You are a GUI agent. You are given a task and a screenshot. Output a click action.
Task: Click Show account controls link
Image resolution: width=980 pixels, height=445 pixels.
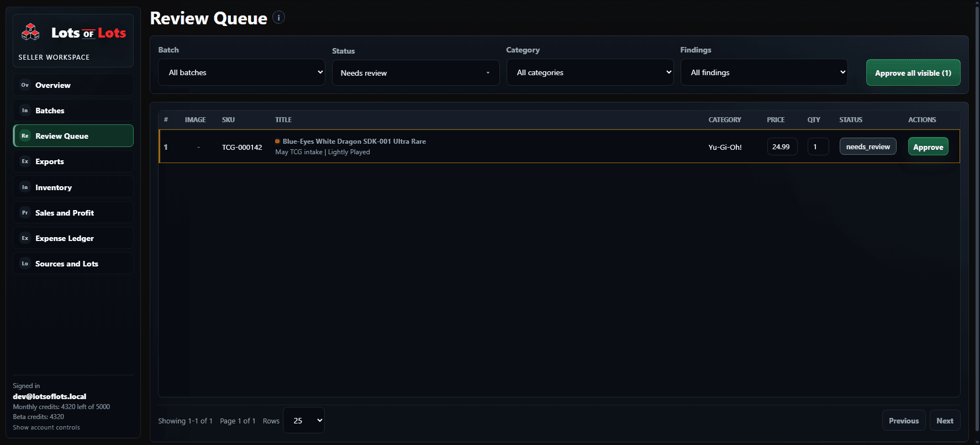pyautogui.click(x=46, y=427)
